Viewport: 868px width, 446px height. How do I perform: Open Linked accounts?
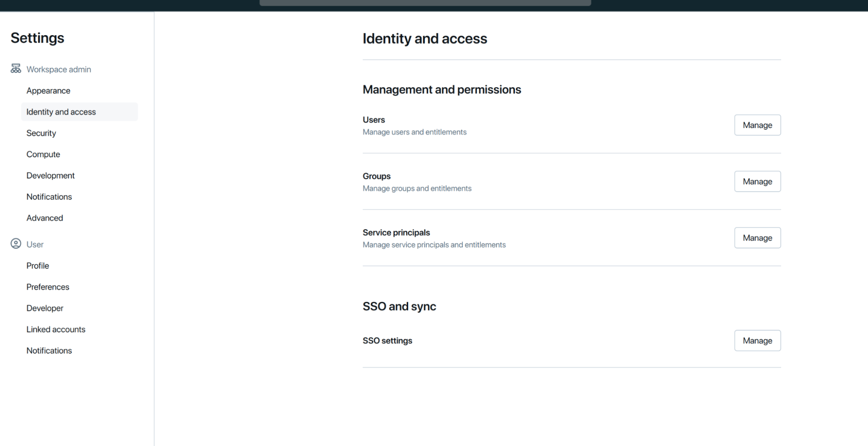pyautogui.click(x=56, y=330)
